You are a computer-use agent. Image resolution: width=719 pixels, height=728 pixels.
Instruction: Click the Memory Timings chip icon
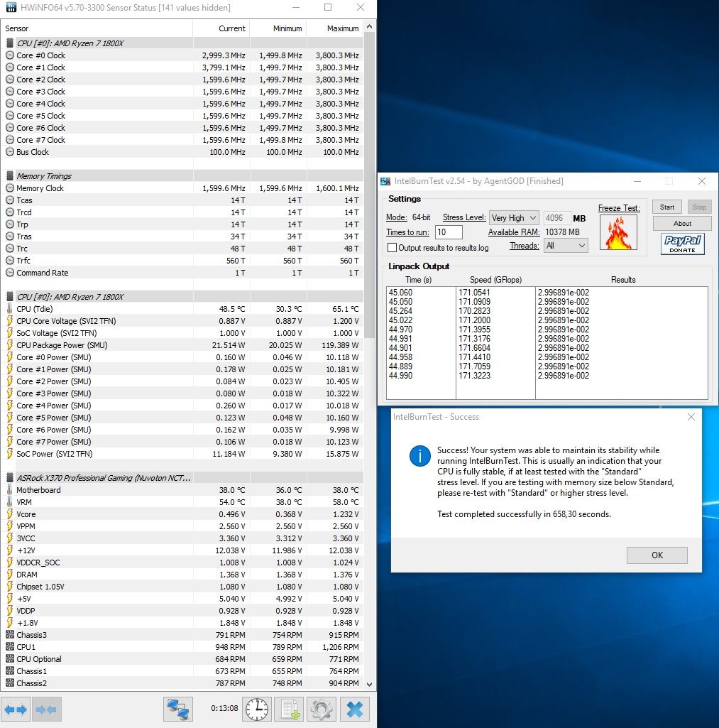click(x=10, y=176)
